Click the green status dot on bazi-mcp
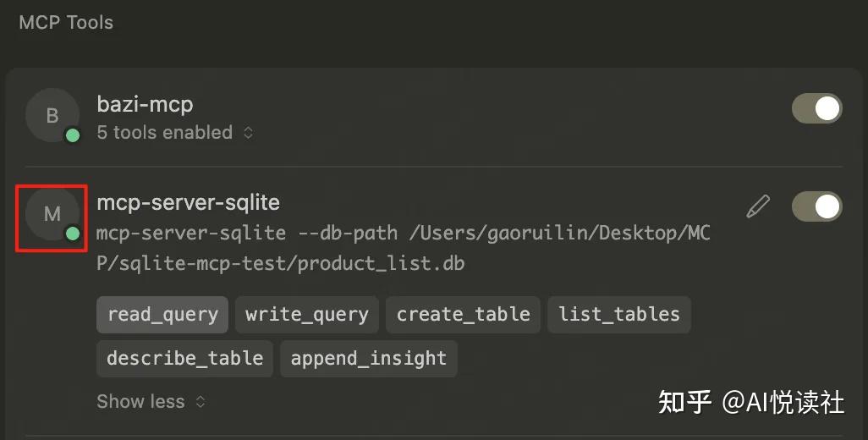Screen dimensions: 868x440 (73, 135)
